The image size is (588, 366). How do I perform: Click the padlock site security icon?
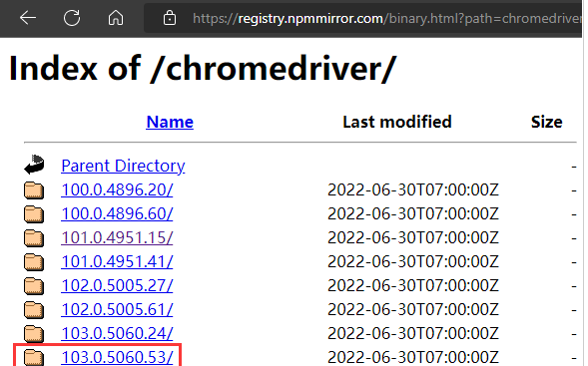click(170, 18)
